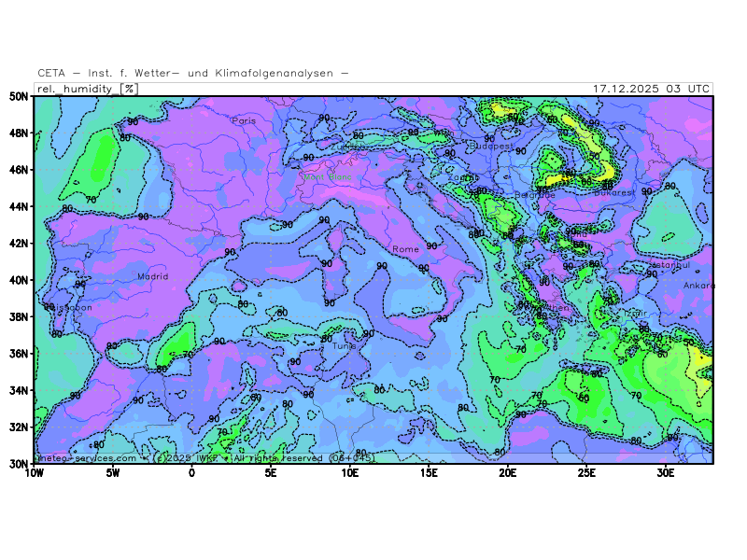747x560 pixels.
Task: Click the 0 longitude axis label
Action: tap(191, 473)
